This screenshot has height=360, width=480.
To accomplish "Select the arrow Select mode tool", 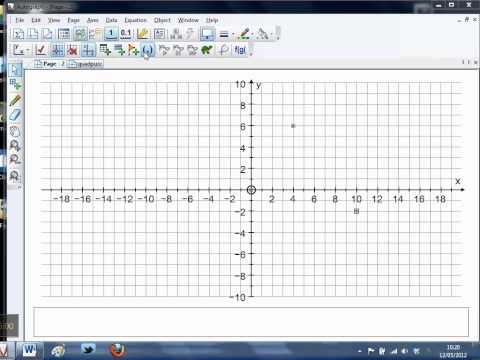I will click(15, 70).
